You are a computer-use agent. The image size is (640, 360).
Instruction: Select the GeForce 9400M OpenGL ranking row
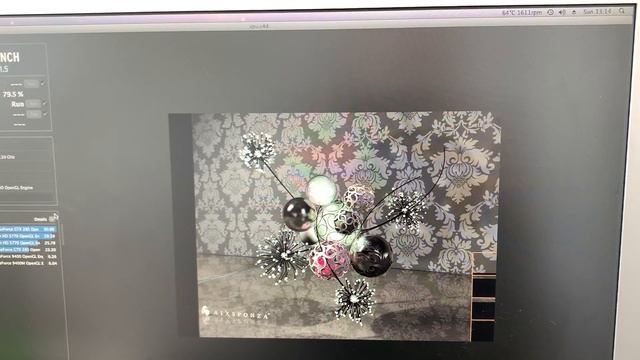click(x=28, y=263)
